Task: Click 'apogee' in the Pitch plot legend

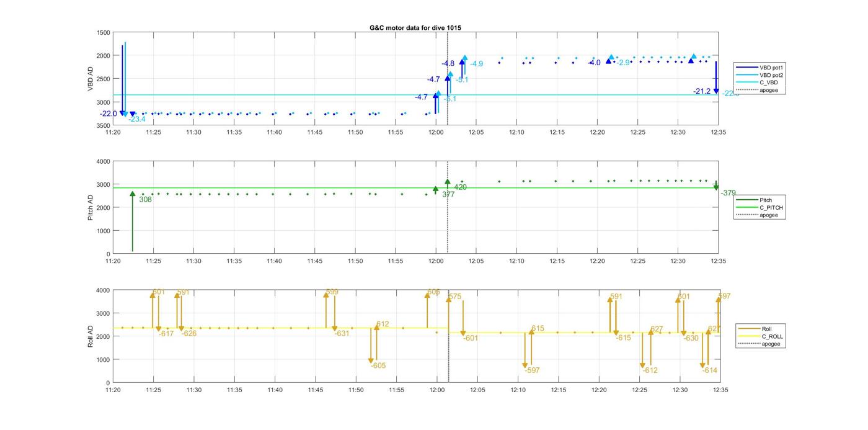Action: click(x=769, y=215)
